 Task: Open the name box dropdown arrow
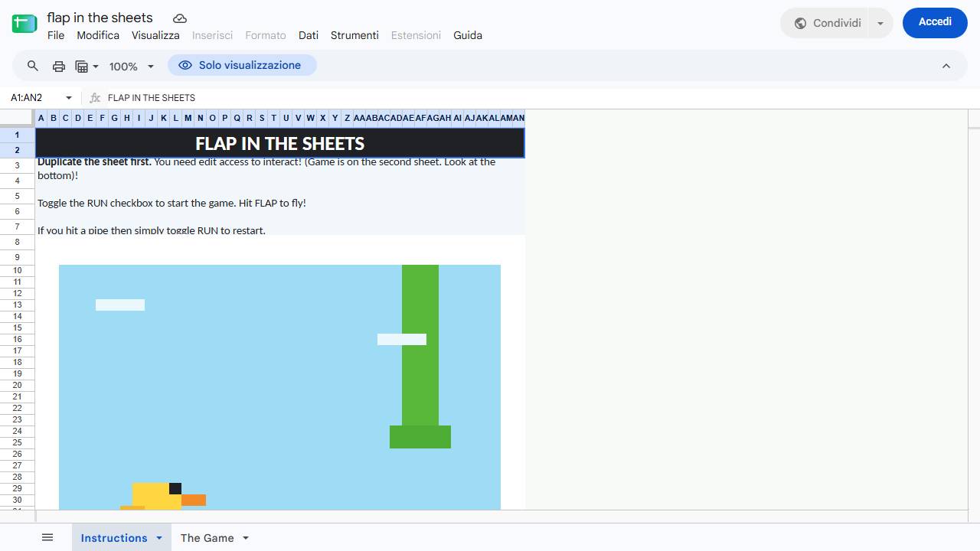(69, 98)
